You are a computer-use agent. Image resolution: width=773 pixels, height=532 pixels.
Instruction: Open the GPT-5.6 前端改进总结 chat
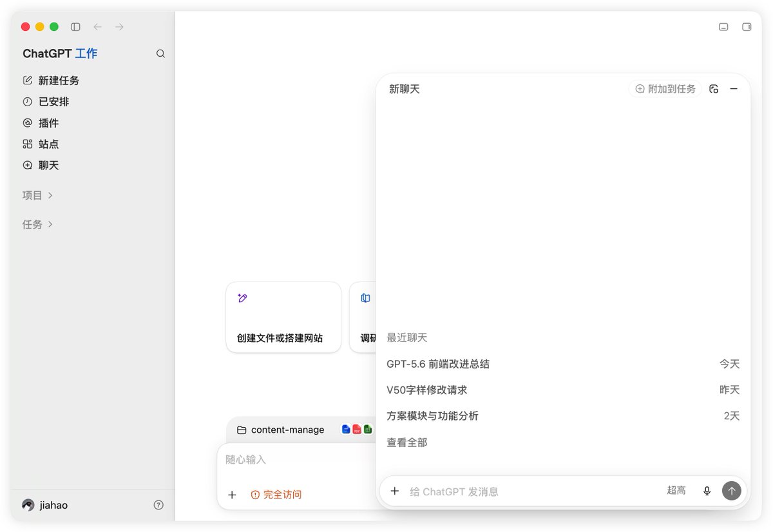(563, 364)
